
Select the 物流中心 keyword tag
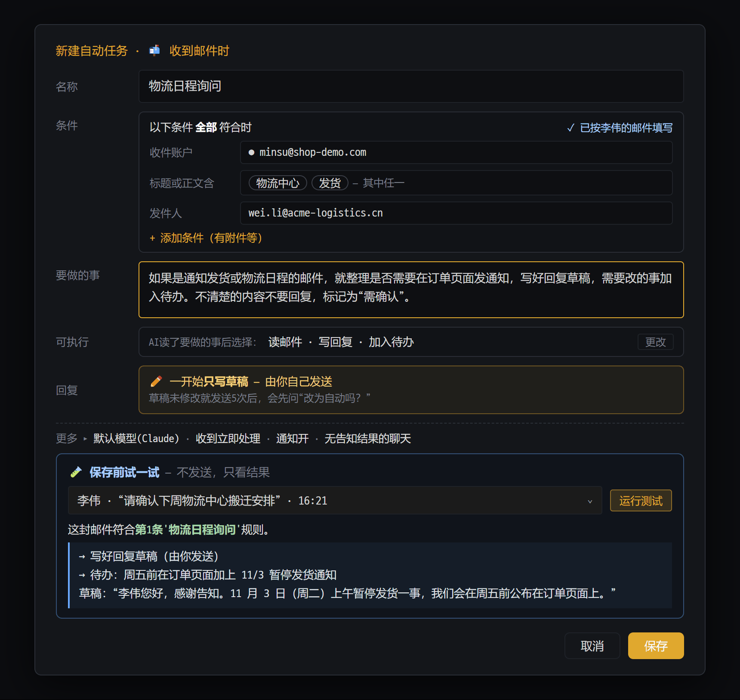click(x=277, y=183)
